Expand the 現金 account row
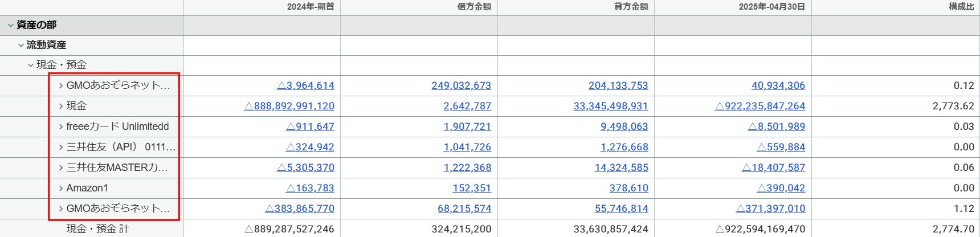The image size is (980, 237). (x=61, y=106)
